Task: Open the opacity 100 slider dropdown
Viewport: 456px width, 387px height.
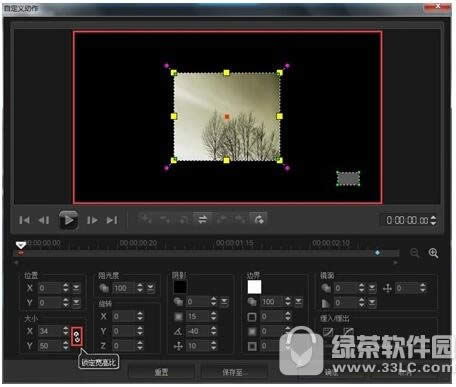Action: (151, 288)
